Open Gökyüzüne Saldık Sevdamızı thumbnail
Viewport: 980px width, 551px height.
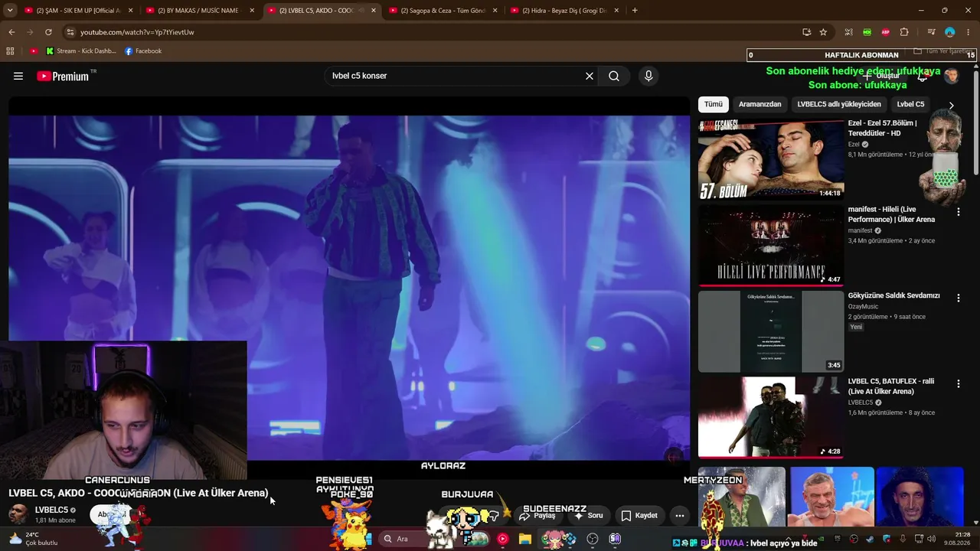coord(771,331)
